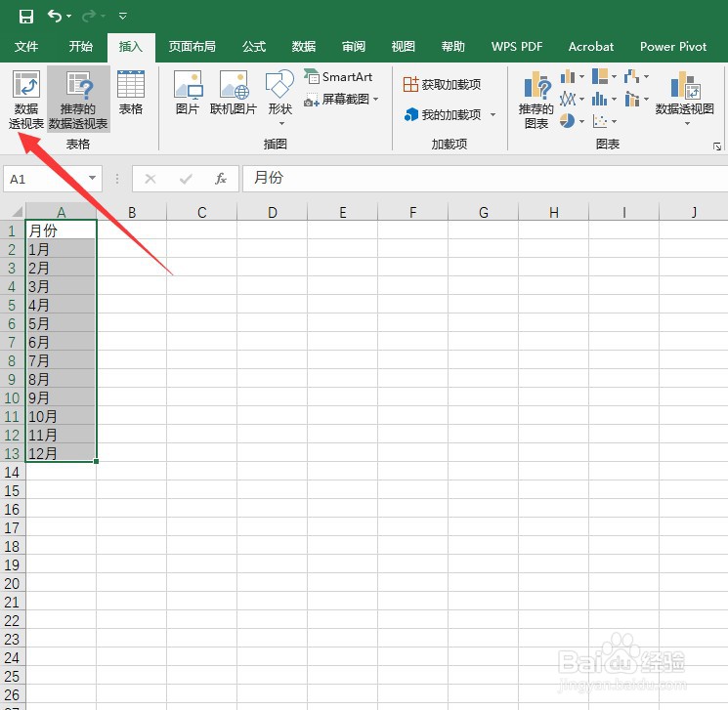Click the cell containing 3月
The height and width of the screenshot is (710, 728).
61,286
